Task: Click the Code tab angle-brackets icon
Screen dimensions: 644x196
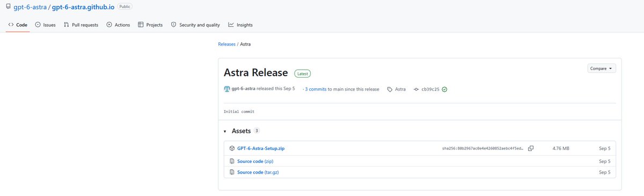Action: (11, 25)
